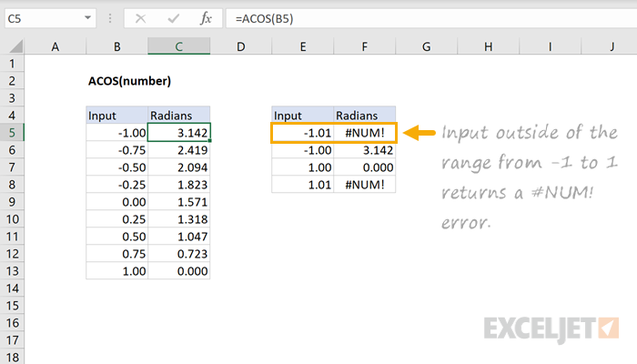This screenshot has width=637, height=364.
Task: Select the cell with 1.01
Action: 303,185
